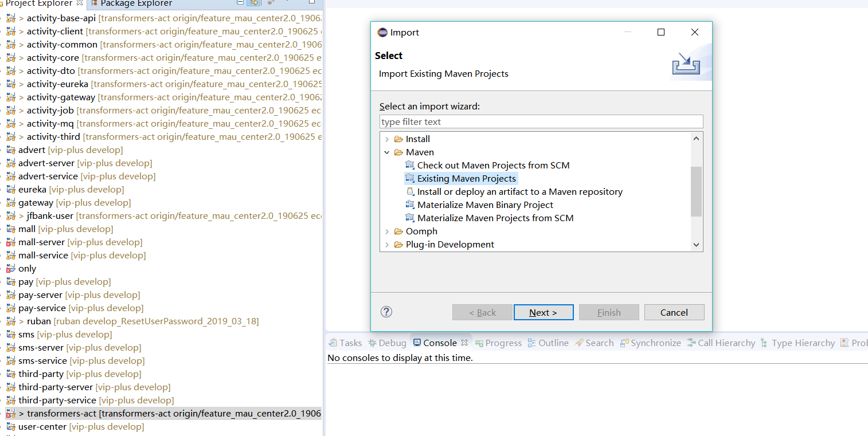Select the user-center project

click(42, 427)
